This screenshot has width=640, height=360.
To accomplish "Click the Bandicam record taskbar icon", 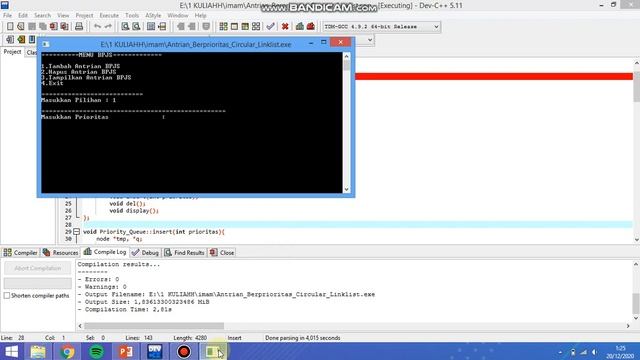I will click(184, 351).
